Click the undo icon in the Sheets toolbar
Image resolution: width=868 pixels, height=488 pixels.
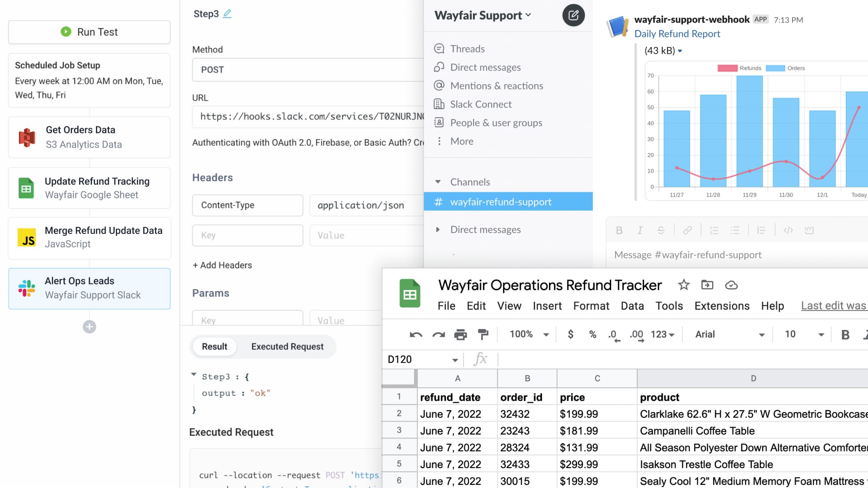click(x=415, y=334)
